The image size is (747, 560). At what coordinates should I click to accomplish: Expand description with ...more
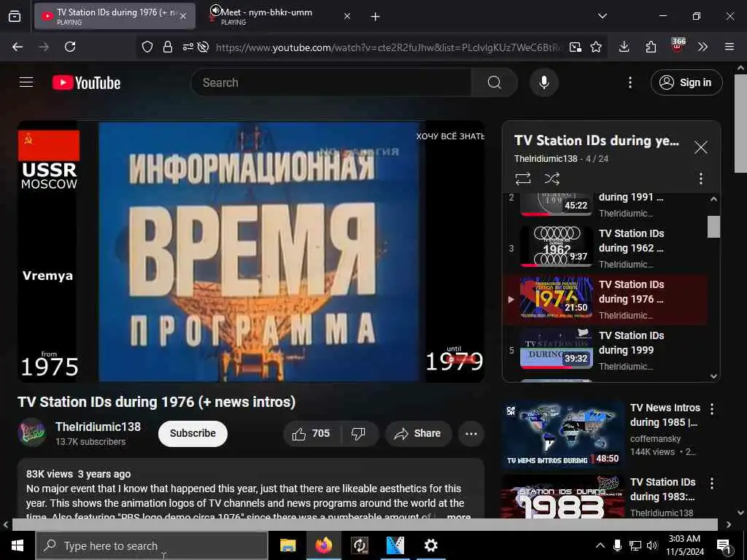459,516
